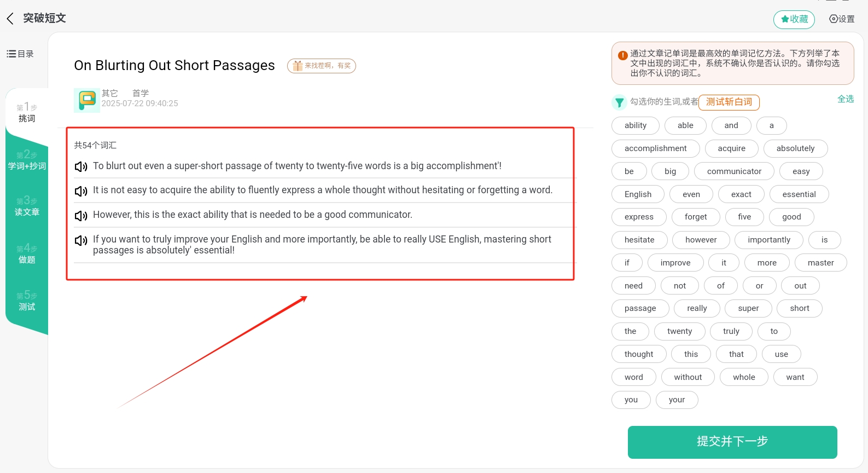Open the settings gear (设置)
This screenshot has width=868, height=473.
click(x=842, y=19)
